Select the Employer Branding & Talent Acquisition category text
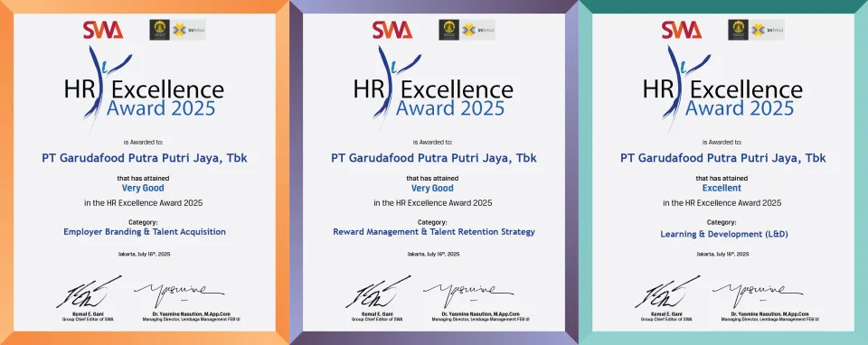This screenshot has height=345, width=868. point(145,232)
